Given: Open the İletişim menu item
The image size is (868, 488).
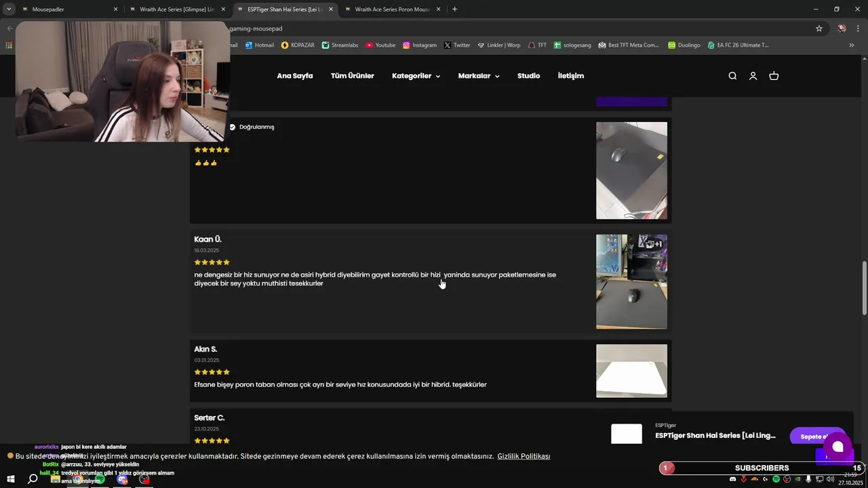Looking at the screenshot, I should [571, 76].
